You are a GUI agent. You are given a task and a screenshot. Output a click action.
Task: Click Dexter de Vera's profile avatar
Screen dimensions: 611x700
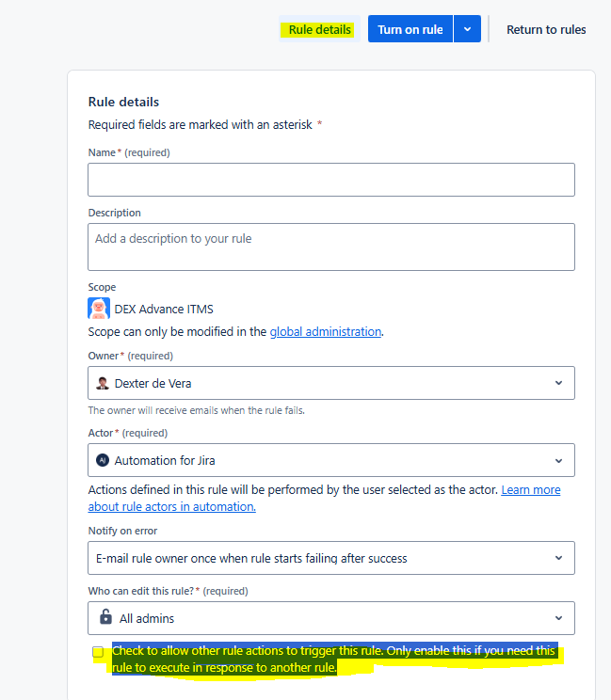[x=103, y=383]
